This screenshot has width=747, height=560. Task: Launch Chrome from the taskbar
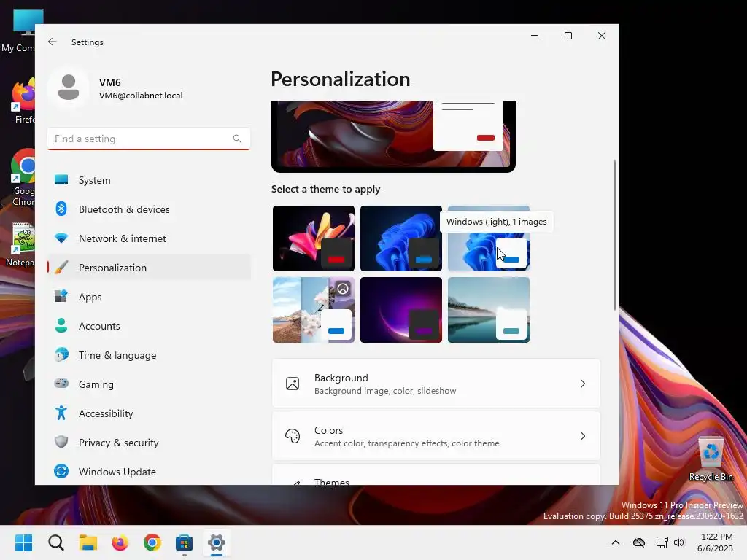(152, 542)
